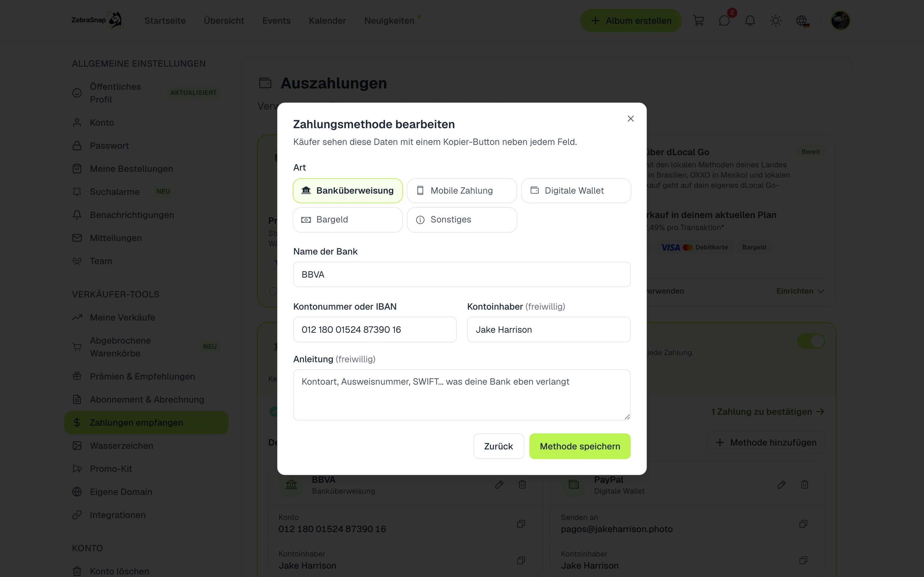Viewport: 924px width, 577px height.
Task: Choose Bargeld as payment type
Action: pos(347,220)
